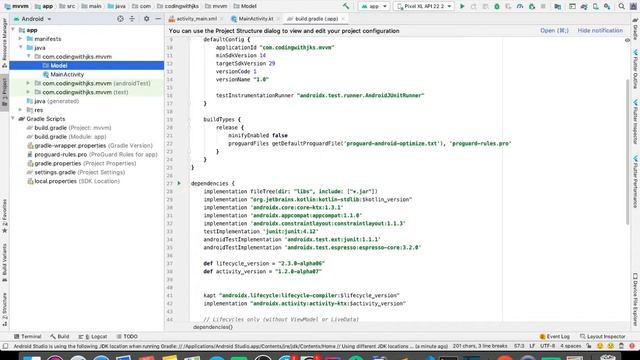640x360 pixels.
Task: Open the Build tool window button
Action: (x=60, y=337)
